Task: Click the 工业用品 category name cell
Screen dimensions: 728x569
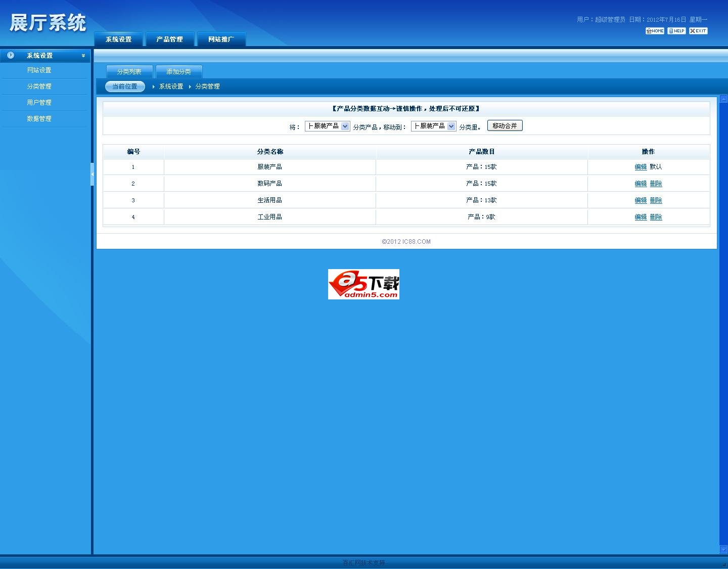Action: click(270, 217)
